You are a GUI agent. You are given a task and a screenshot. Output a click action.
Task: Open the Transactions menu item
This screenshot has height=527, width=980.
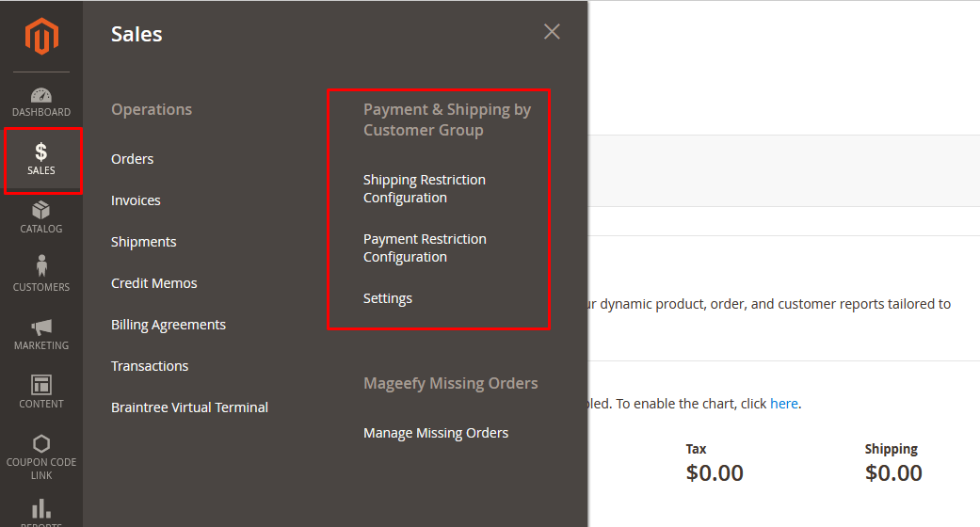pyautogui.click(x=150, y=366)
